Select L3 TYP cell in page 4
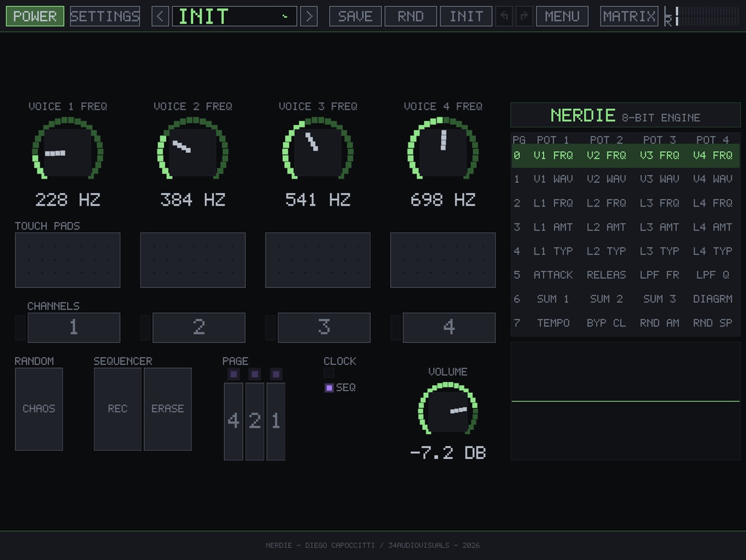This screenshot has width=746, height=560. pyautogui.click(x=659, y=251)
